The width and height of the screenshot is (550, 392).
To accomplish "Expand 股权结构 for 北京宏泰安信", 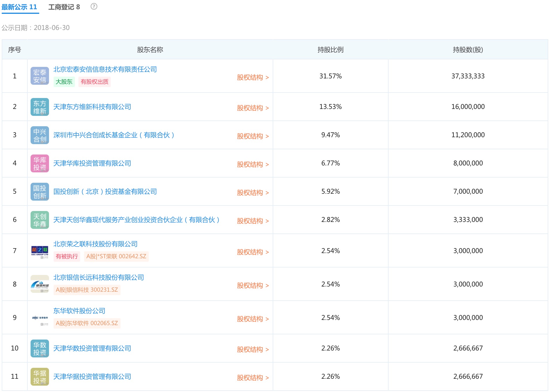I will (253, 78).
